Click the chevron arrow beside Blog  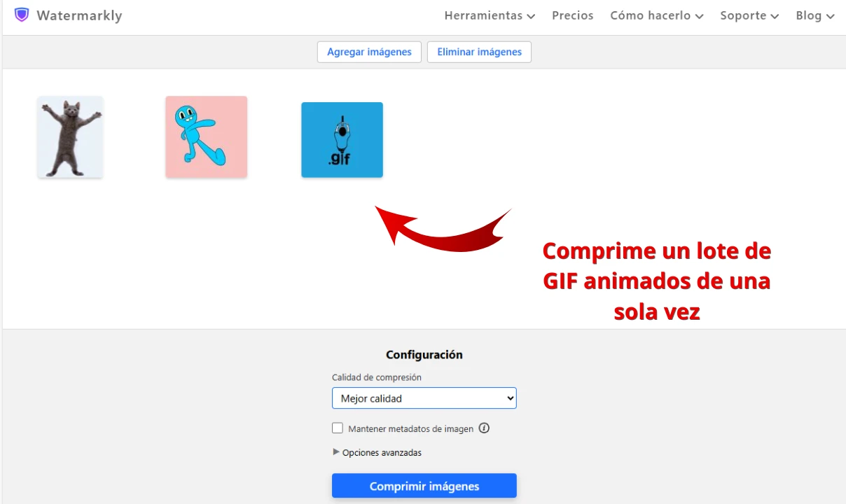pos(830,16)
